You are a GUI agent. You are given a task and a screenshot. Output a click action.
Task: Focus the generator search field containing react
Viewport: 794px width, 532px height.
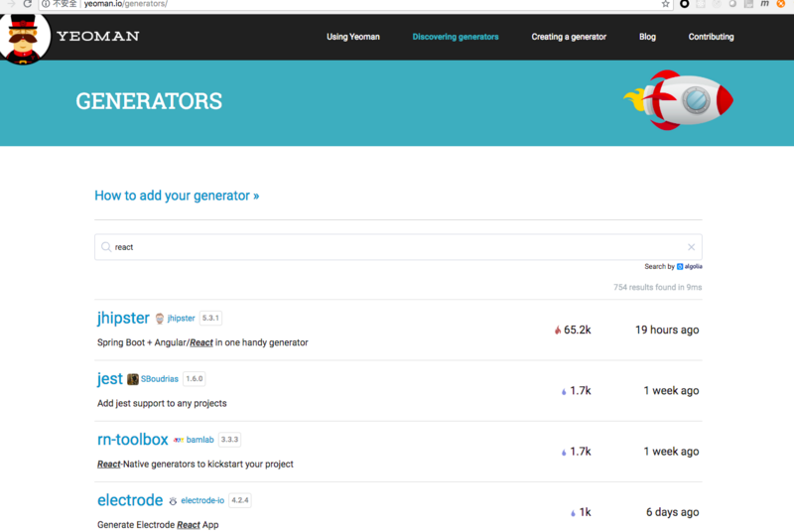(x=398, y=247)
